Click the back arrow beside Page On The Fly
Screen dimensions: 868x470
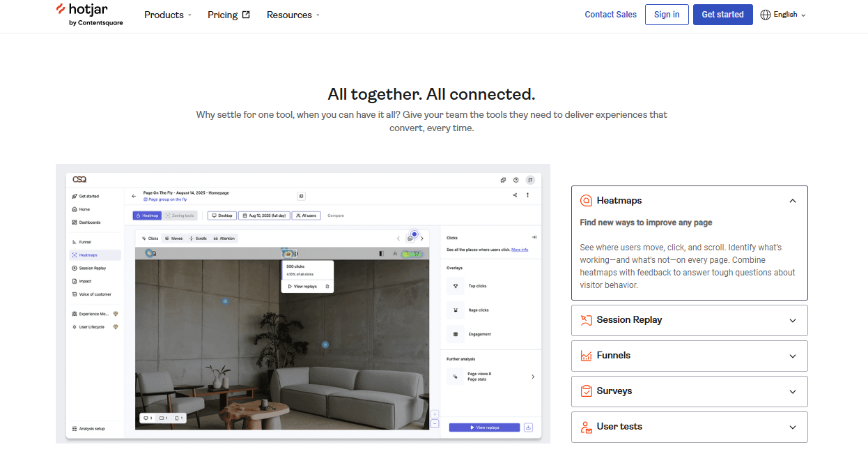click(134, 196)
